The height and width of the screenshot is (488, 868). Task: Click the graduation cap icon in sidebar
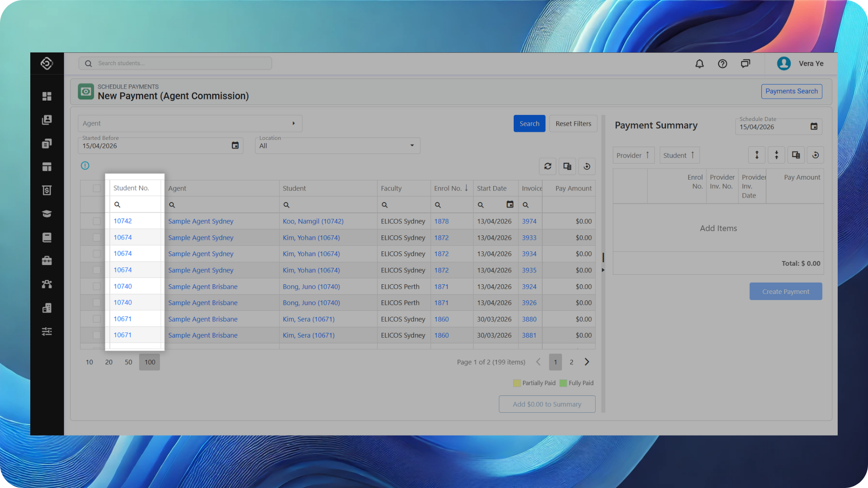47,214
